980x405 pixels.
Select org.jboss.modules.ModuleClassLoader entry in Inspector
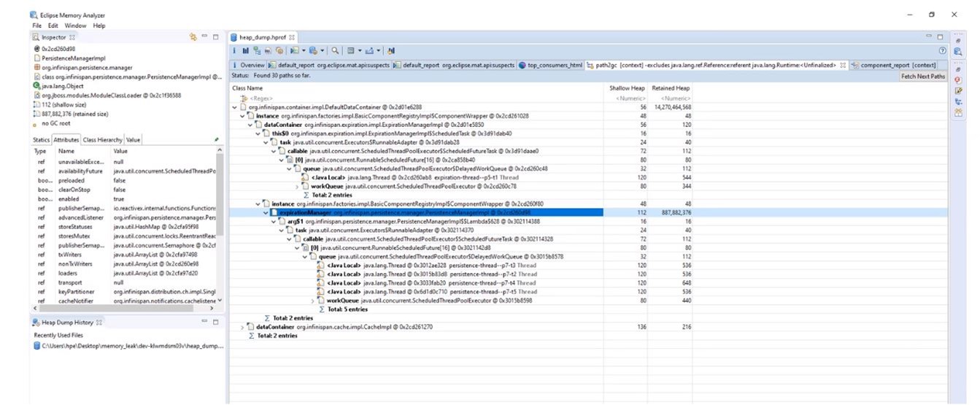click(106, 95)
